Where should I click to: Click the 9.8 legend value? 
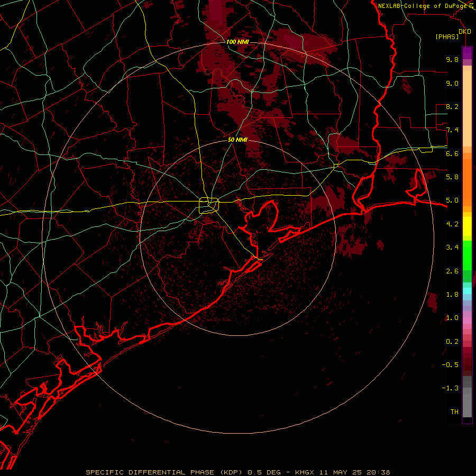[x=452, y=59]
